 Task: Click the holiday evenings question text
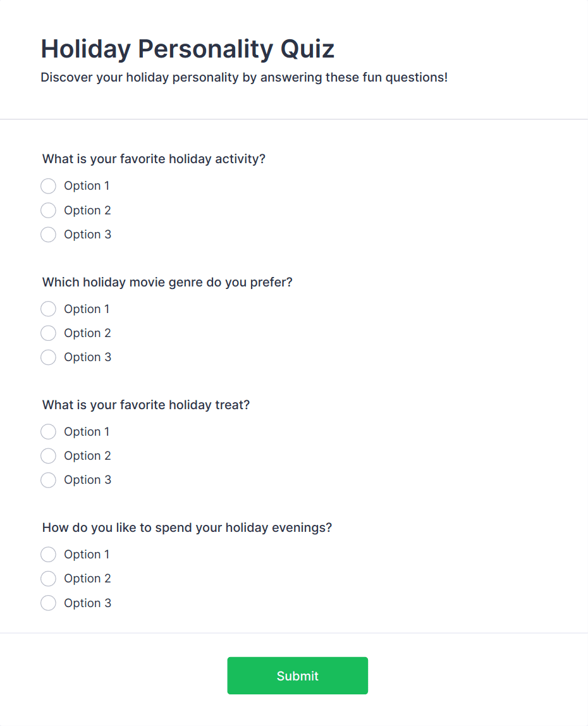(186, 527)
